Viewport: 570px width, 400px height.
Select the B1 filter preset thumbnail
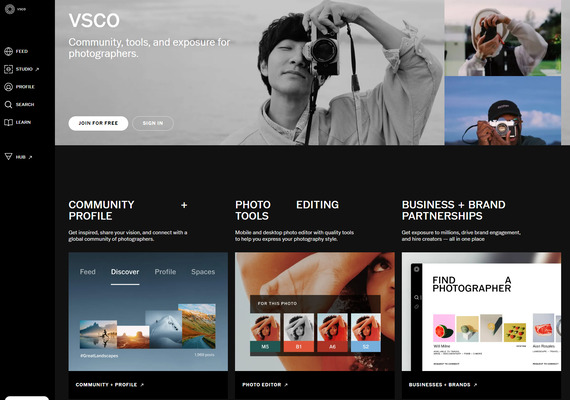(x=298, y=332)
